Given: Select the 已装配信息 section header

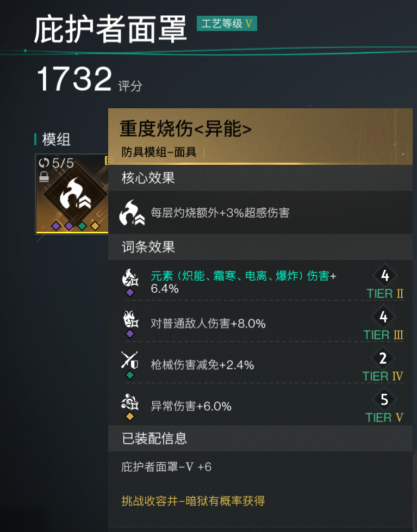Looking at the screenshot, I should [x=260, y=438].
